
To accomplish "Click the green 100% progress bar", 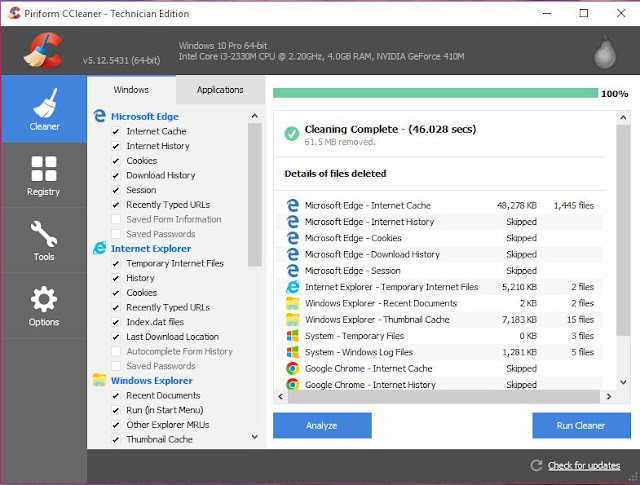I will click(x=435, y=93).
